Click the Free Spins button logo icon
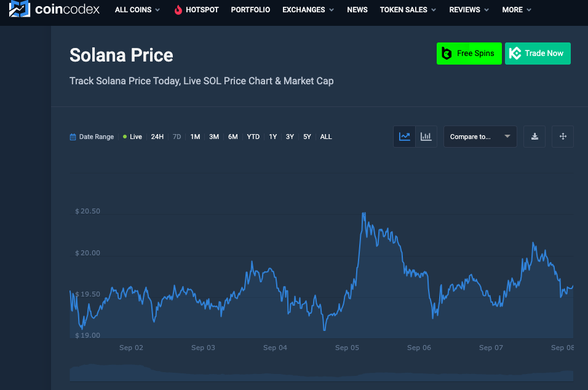The image size is (588, 390). tap(447, 54)
